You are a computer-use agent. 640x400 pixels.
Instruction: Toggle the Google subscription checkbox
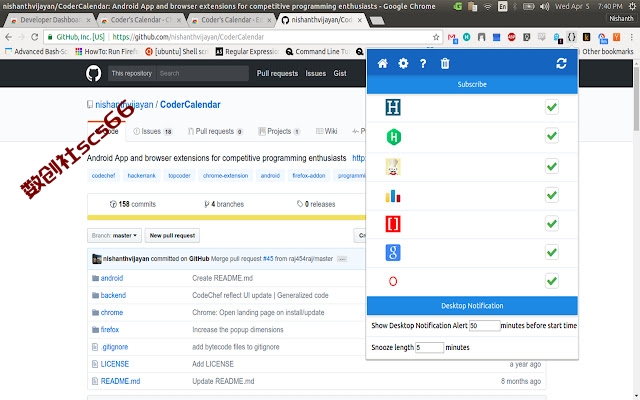552,252
